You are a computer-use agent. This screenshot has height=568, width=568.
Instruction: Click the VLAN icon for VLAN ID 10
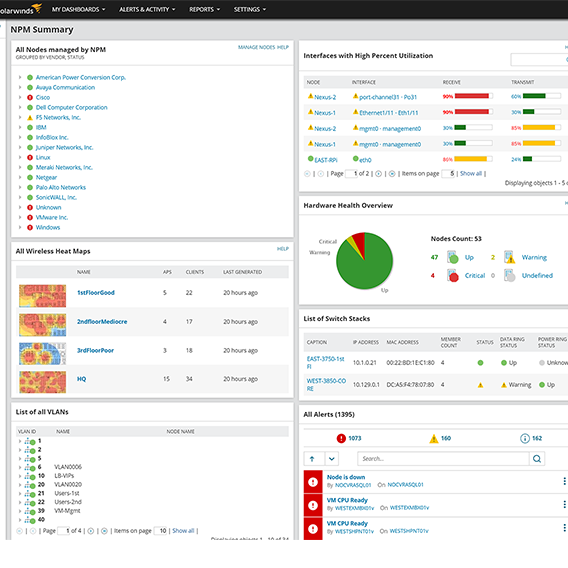coord(30,476)
